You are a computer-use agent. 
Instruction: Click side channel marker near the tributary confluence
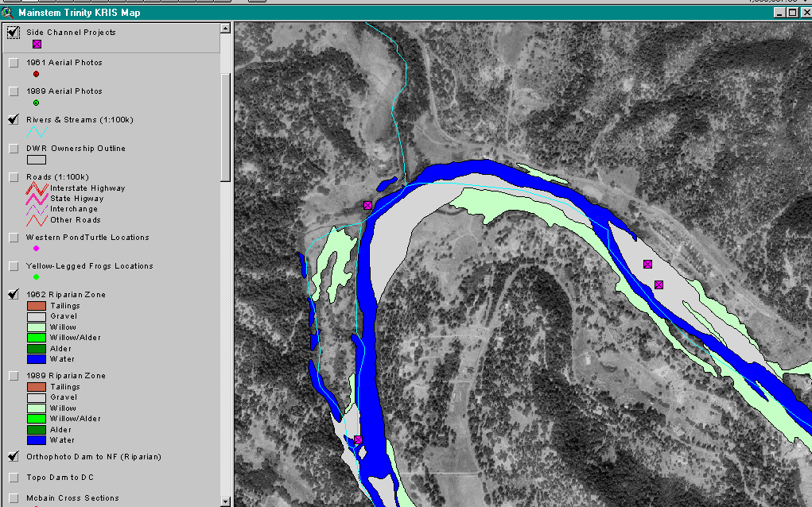[x=367, y=205]
